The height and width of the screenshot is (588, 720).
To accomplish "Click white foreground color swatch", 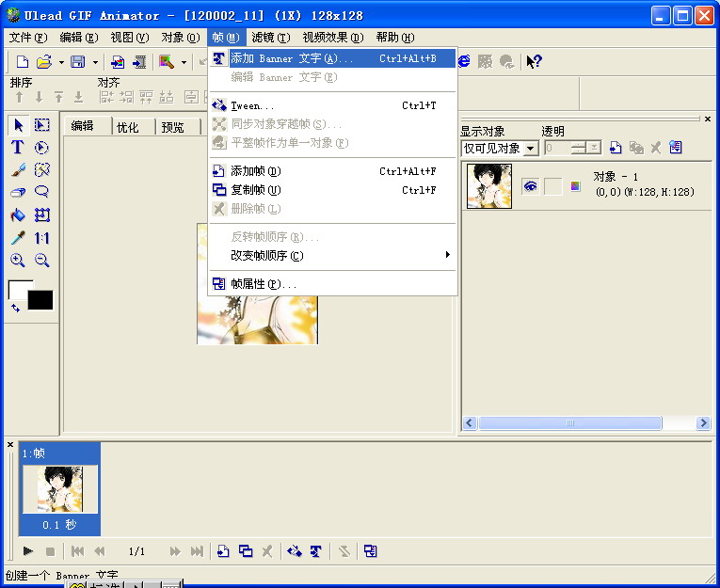I will [x=18, y=289].
